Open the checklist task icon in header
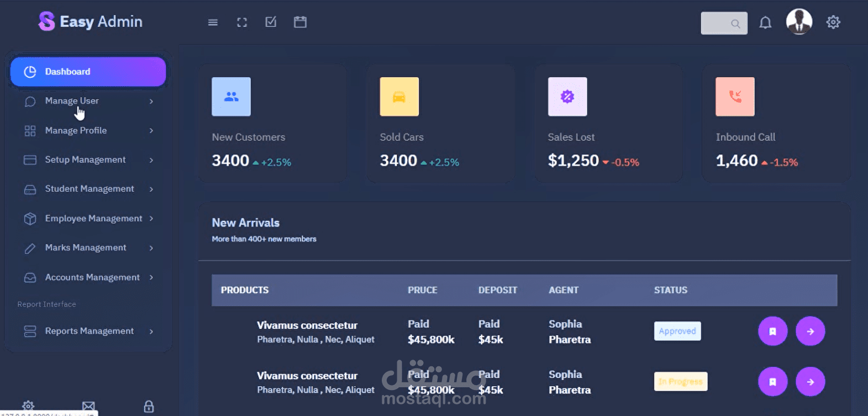Screen dimensions: 868x416 (271, 22)
